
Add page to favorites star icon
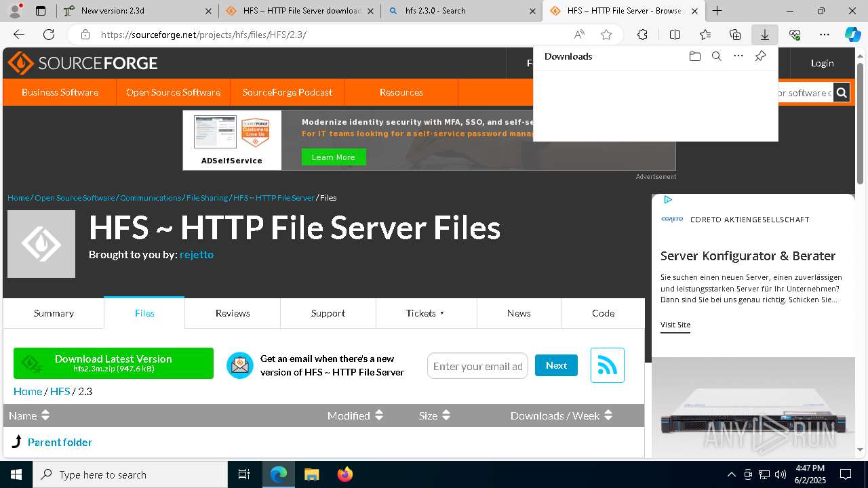606,35
